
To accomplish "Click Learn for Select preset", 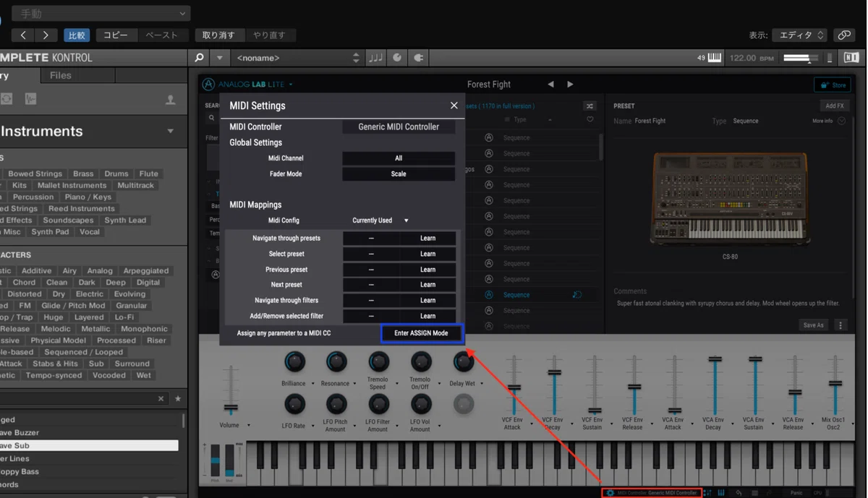I will click(x=427, y=254).
